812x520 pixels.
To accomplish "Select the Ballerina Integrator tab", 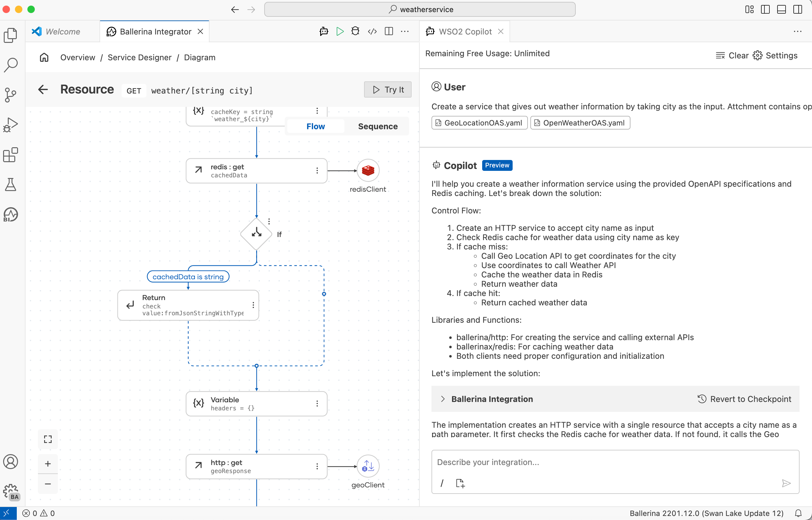I will [x=155, y=31].
